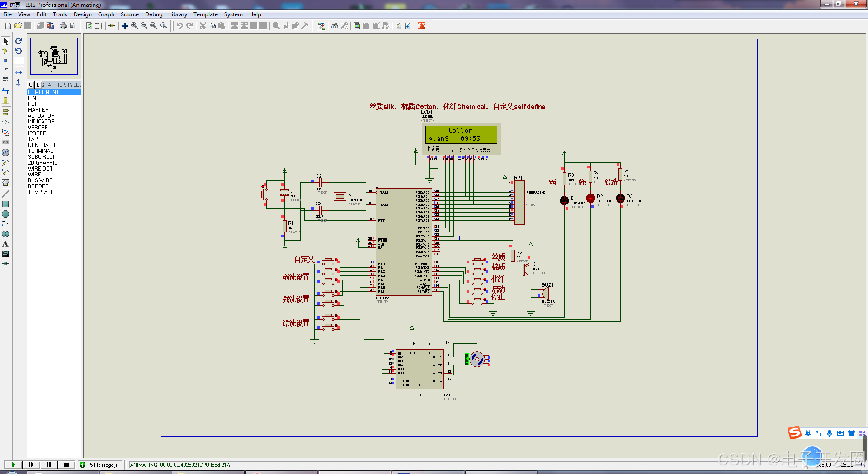
Task: Click the rotation angle input field
Action: pos(19,60)
